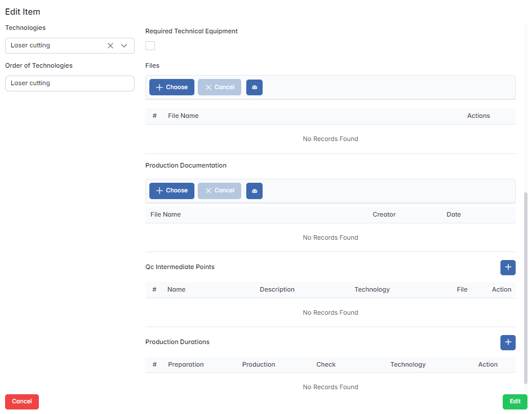532x414 pixels.
Task: Click camera icon under Production Documentation
Action: coord(254,191)
